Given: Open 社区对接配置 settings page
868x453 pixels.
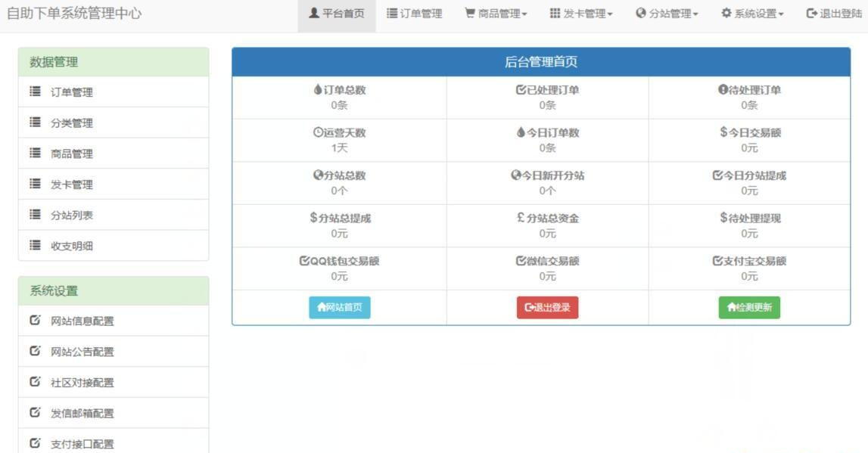Looking at the screenshot, I should click(114, 382).
